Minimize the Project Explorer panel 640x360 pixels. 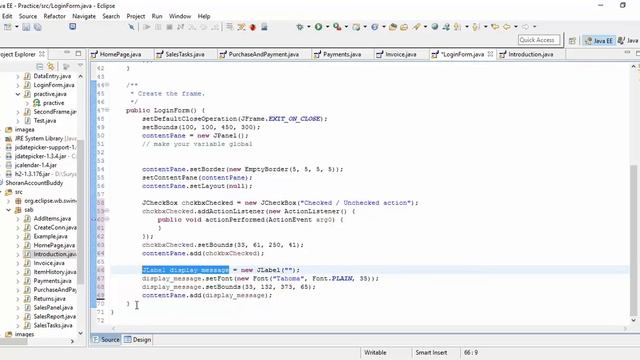67,53
